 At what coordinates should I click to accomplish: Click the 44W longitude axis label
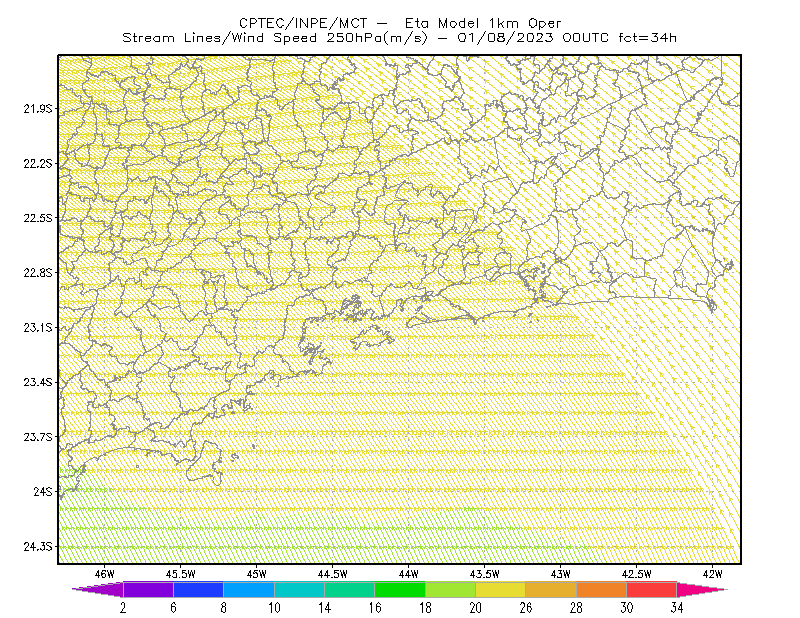coord(409,574)
